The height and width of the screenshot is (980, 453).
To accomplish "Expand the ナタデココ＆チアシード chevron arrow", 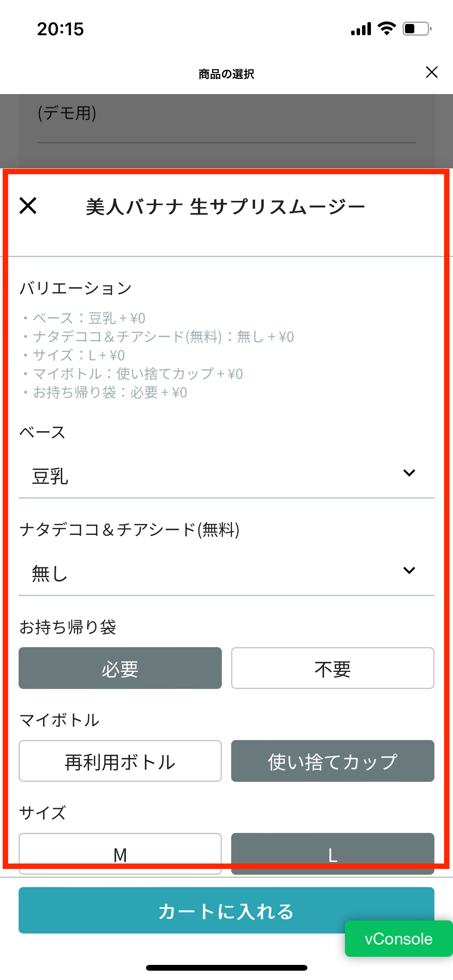I will coord(409,570).
